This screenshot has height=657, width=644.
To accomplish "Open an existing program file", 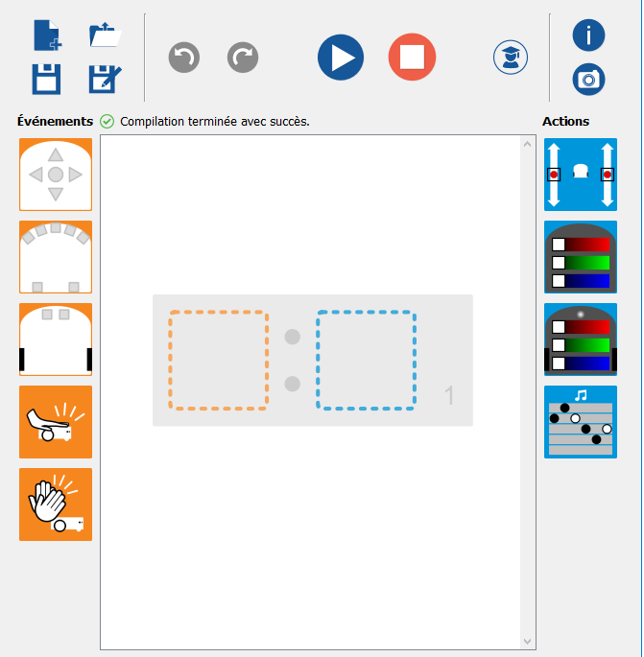I will (x=106, y=35).
